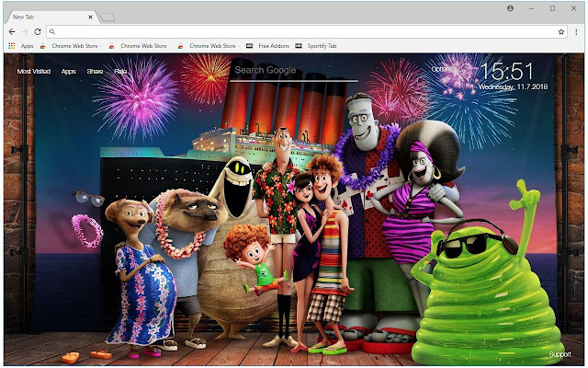
Task: Go back using the browser back arrow
Action: 12,32
